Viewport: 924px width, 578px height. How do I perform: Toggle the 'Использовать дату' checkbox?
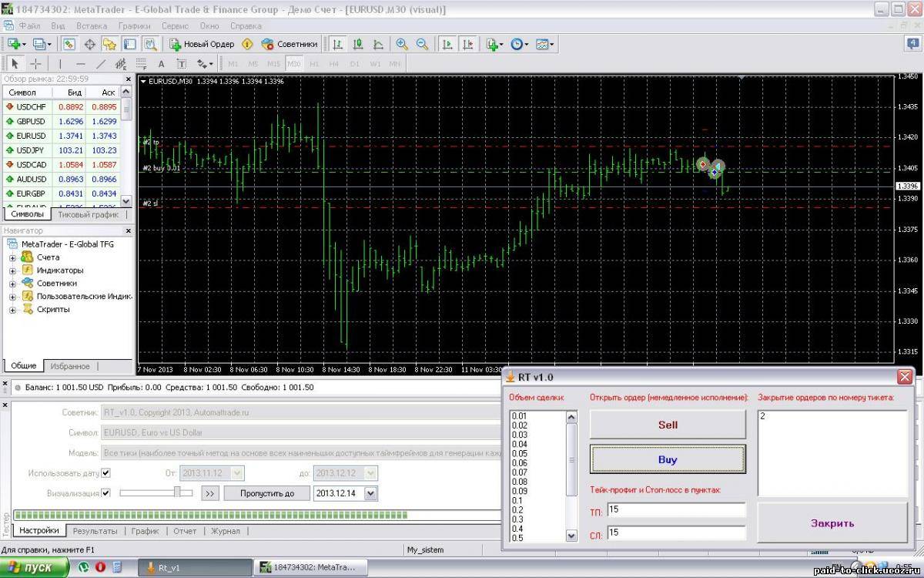click(106, 472)
